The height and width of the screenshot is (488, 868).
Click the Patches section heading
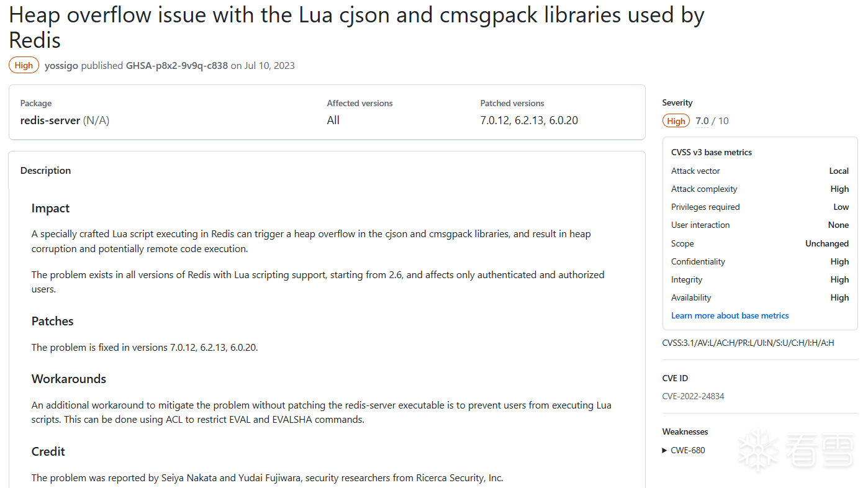pyautogui.click(x=52, y=321)
